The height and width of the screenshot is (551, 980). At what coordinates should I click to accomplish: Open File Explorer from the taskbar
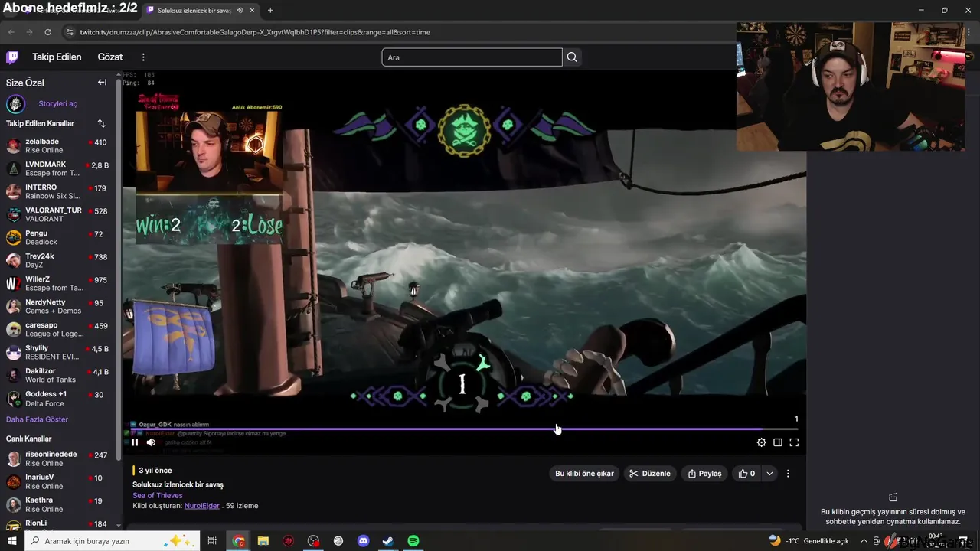click(x=263, y=541)
